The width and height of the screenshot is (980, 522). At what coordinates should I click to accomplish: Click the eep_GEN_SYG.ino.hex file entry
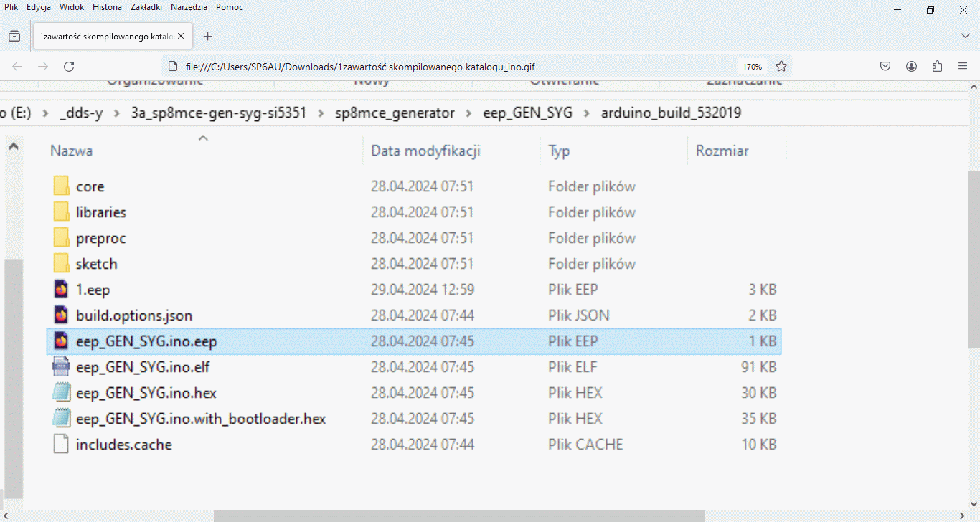point(146,393)
